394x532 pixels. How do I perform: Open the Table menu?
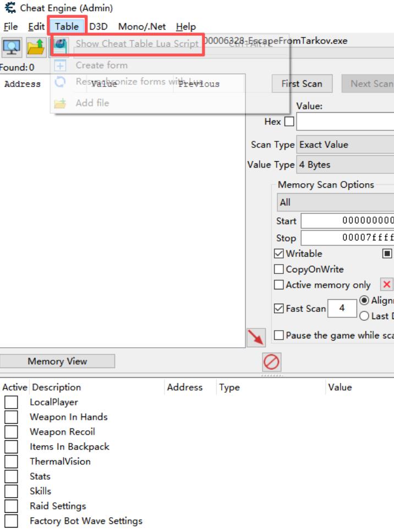tap(67, 26)
